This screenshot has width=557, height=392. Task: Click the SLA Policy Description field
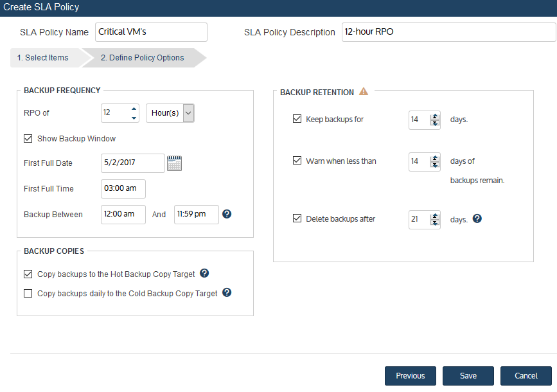click(x=448, y=32)
